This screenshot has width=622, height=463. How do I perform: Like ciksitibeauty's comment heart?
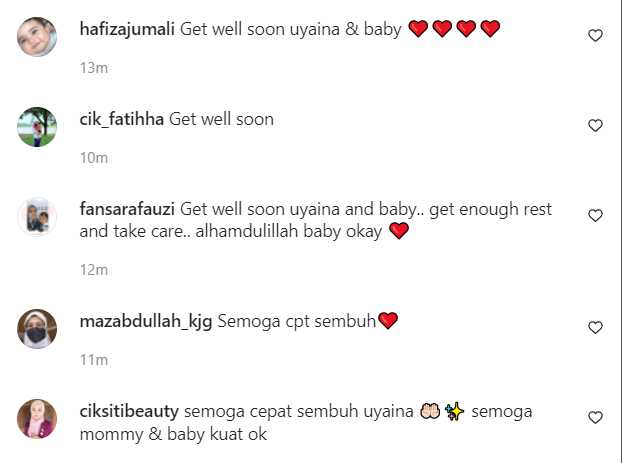point(595,417)
